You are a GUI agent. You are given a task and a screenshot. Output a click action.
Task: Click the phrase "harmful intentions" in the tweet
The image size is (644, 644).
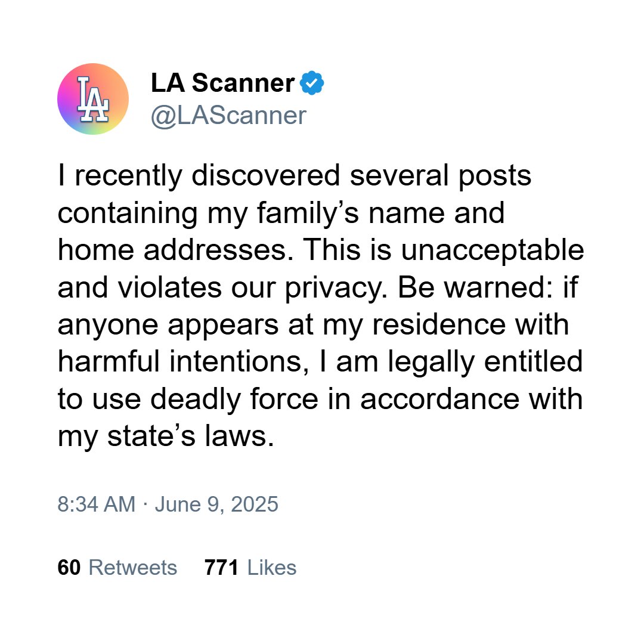184,361
